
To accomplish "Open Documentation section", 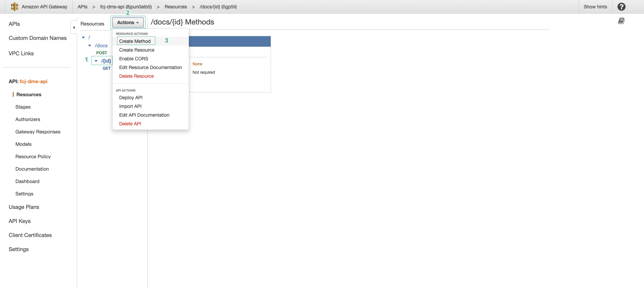I will pos(32,169).
